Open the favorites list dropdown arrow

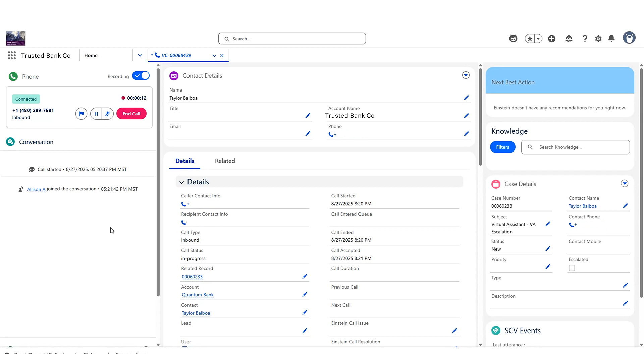point(538,39)
